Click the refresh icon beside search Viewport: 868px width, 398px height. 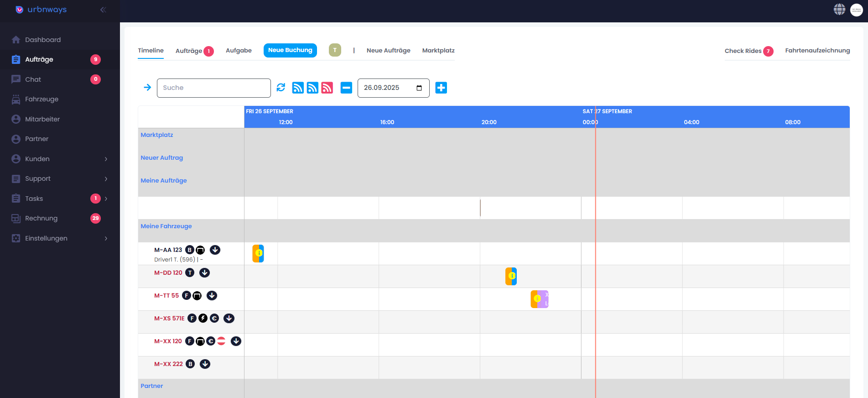281,88
